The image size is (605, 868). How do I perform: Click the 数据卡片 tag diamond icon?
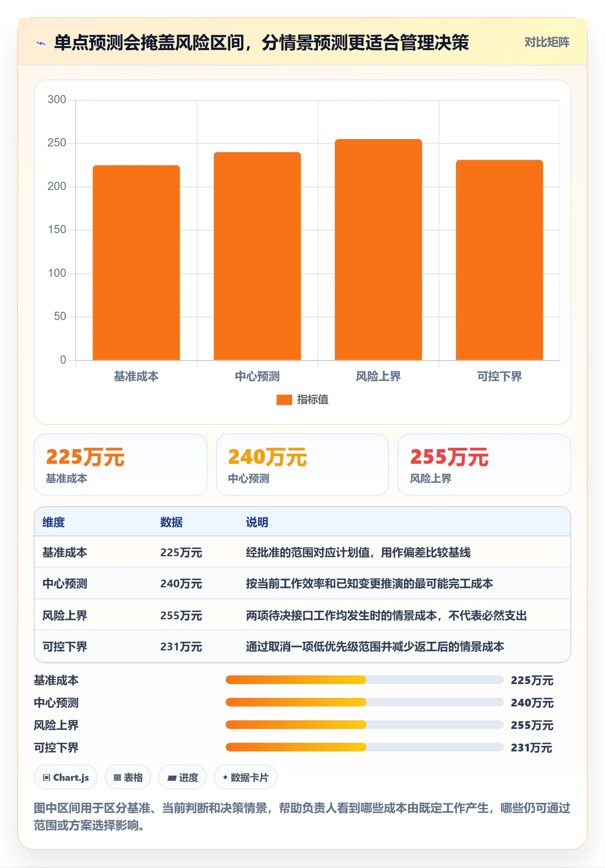point(225,777)
